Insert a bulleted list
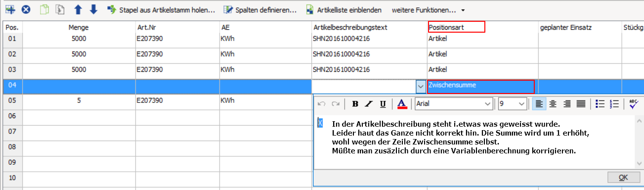This screenshot has height=190, width=644. tap(600, 104)
